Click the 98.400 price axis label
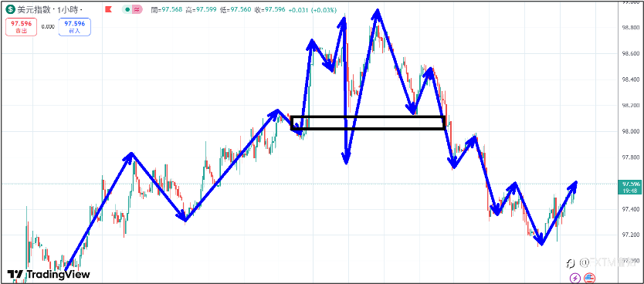The image size is (644, 284). point(630,79)
